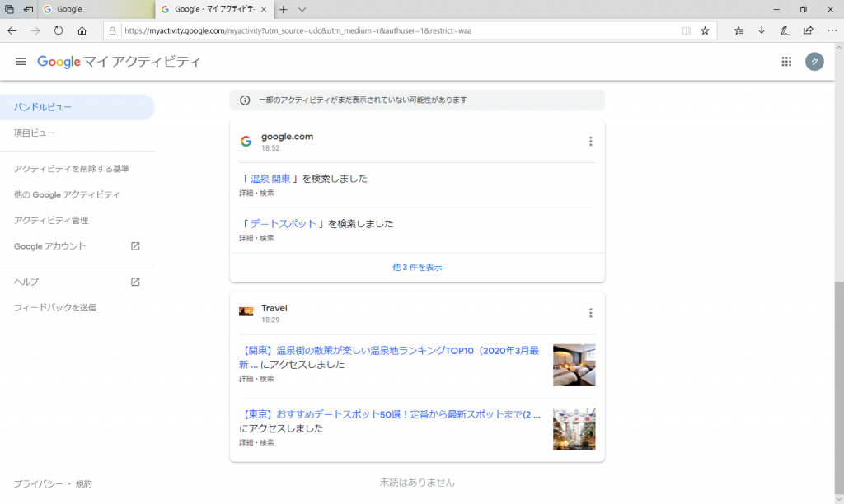This screenshot has width=844, height=504.
Task: Open the おすすめデートスポット50選 article link
Action: [390, 415]
